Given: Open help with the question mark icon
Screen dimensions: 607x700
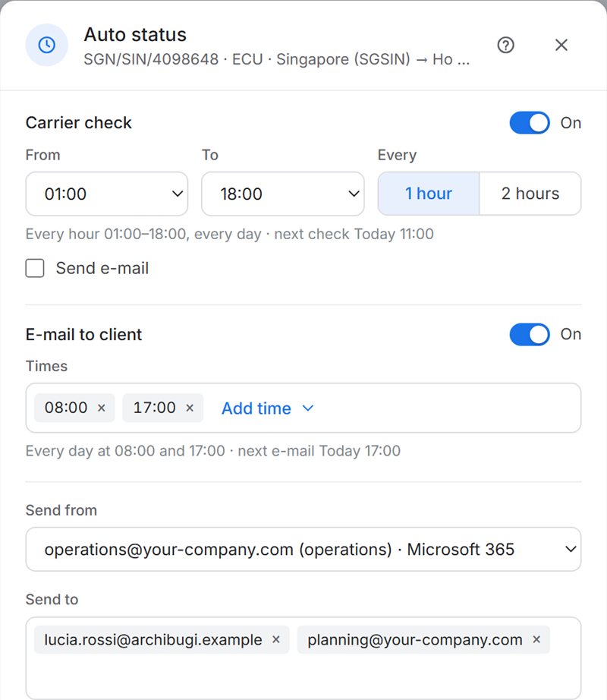Looking at the screenshot, I should (x=506, y=45).
